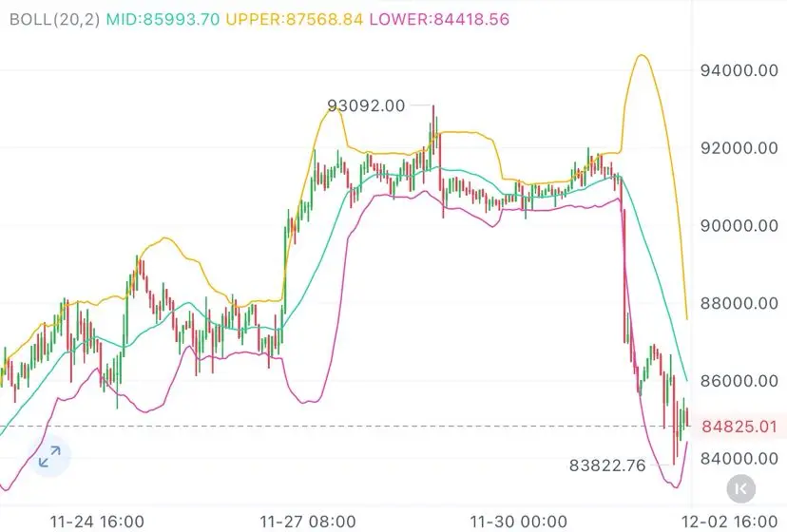Screen dimensions: 787x532
Task: Click the 11-27 08:00 time label
Action: (x=308, y=522)
